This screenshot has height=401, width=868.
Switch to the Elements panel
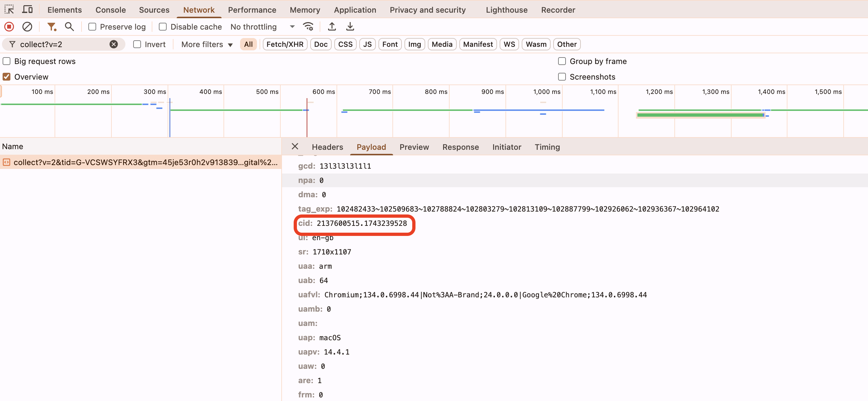click(x=65, y=10)
